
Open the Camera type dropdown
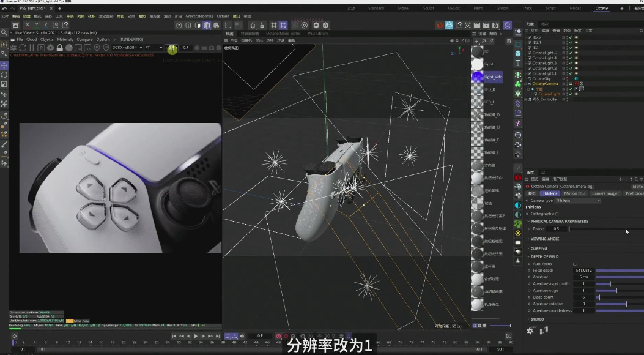coord(577,201)
